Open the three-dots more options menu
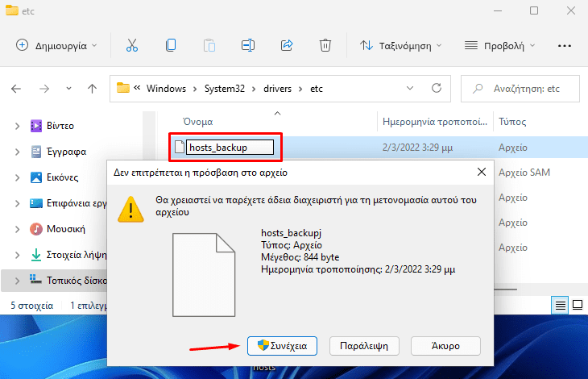Image resolution: width=588 pixels, height=379 pixels. [x=565, y=46]
